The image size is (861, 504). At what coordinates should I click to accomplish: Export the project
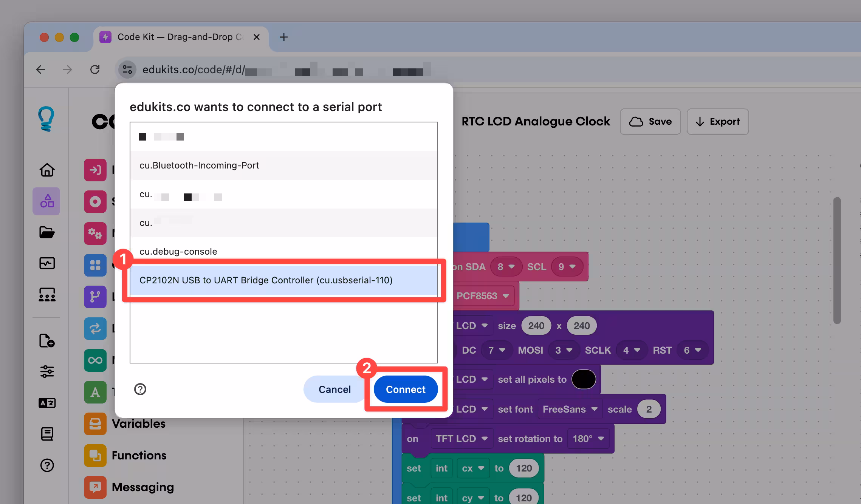coord(717,122)
